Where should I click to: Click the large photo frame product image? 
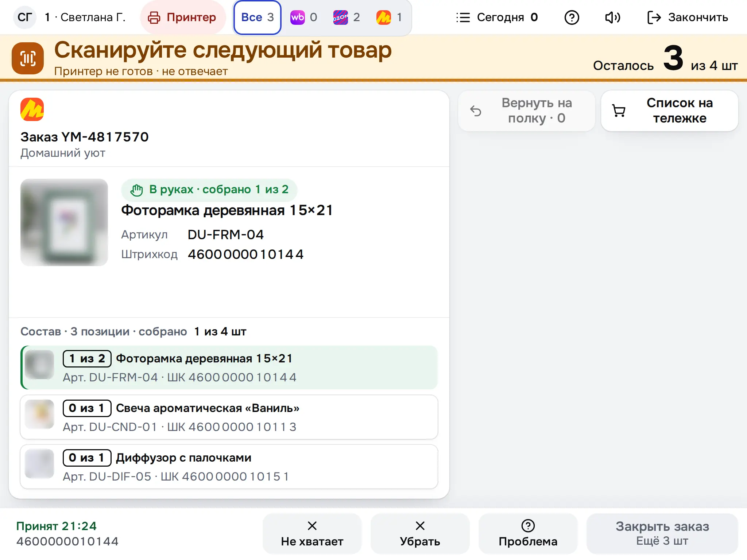(64, 222)
